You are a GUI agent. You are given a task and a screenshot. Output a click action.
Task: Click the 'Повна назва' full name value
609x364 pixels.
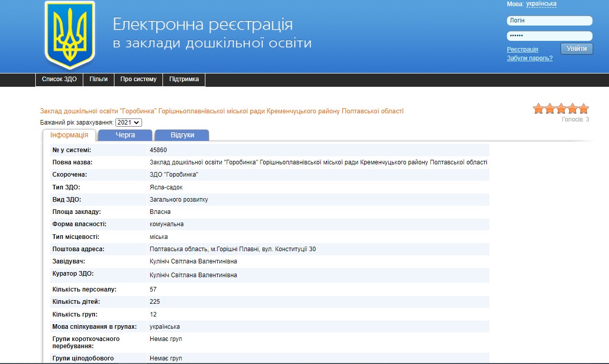318,162
